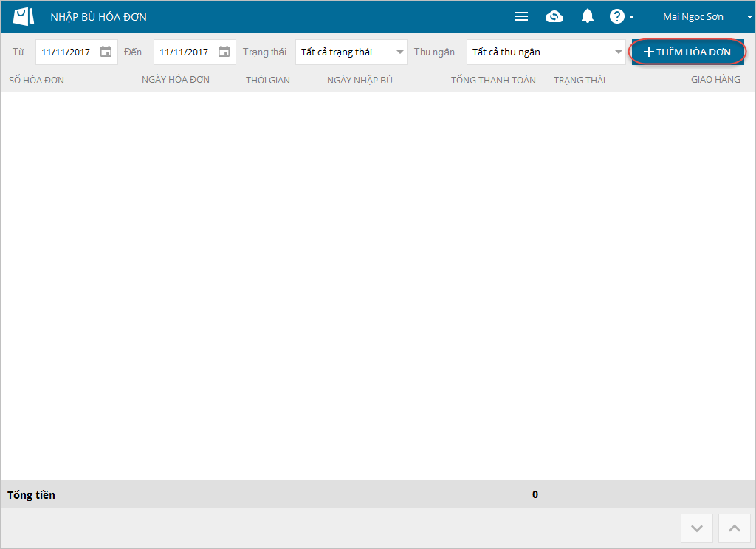The height and width of the screenshot is (549, 756).
Task: Click the THÊM HÓA ĐƠN button
Action: click(x=687, y=52)
